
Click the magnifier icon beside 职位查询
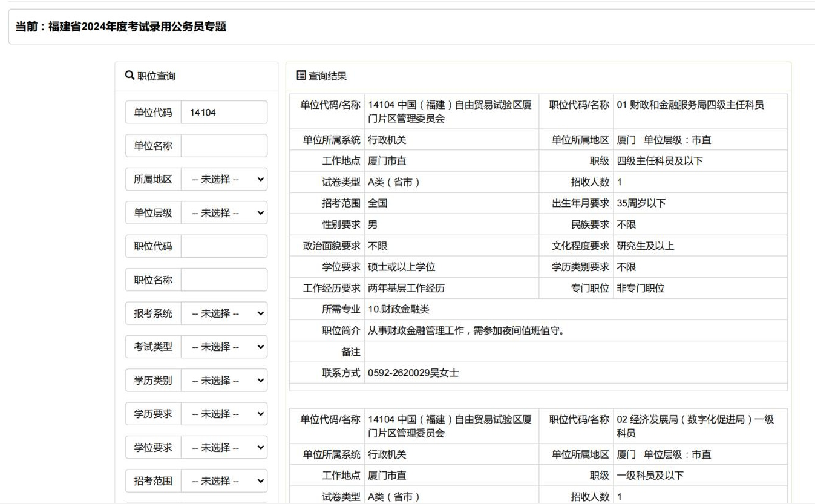click(129, 76)
